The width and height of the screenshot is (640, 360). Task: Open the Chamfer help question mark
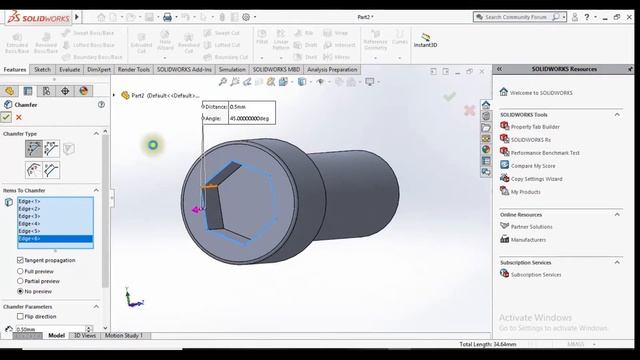101,104
